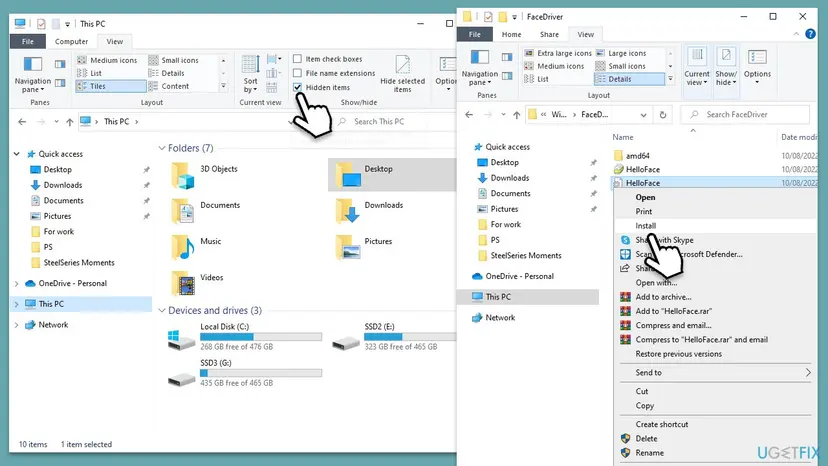Select Extra large icons layout
The height and width of the screenshot is (466, 828).
(558, 53)
